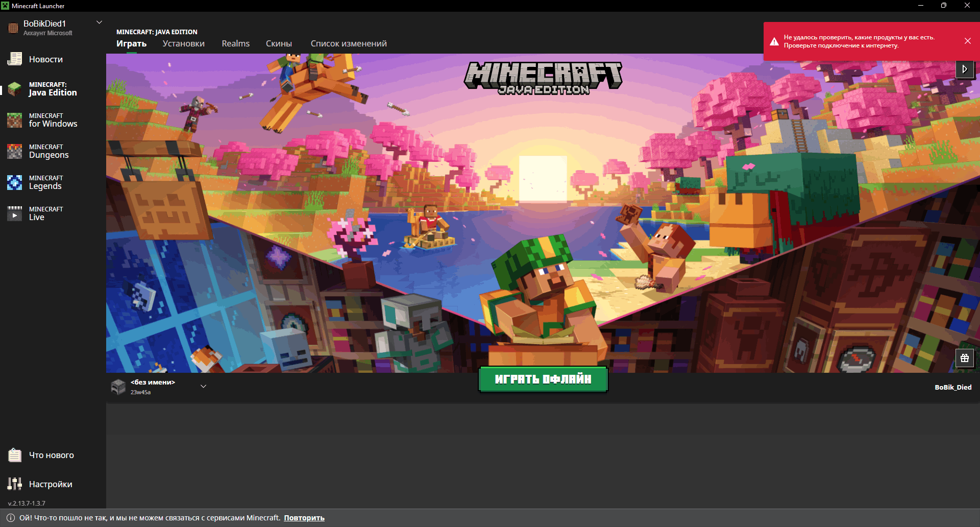Click the Minecraft Launcher title bar icon

pos(5,6)
